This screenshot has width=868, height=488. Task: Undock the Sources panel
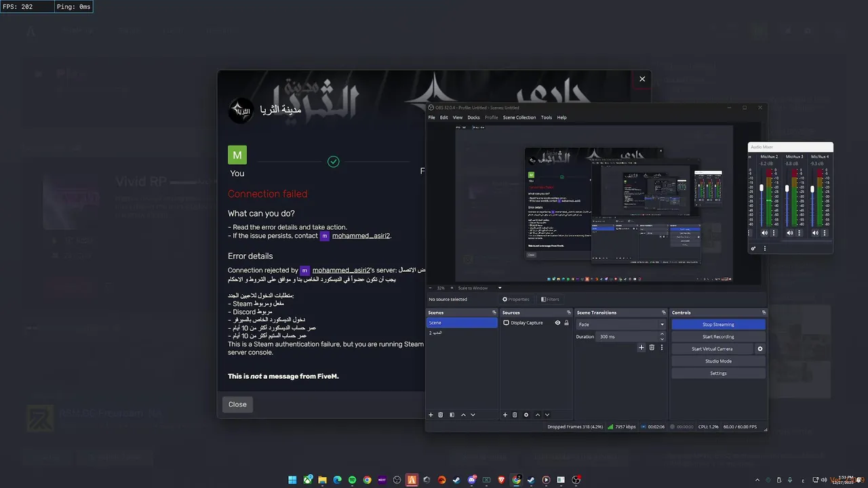click(568, 312)
